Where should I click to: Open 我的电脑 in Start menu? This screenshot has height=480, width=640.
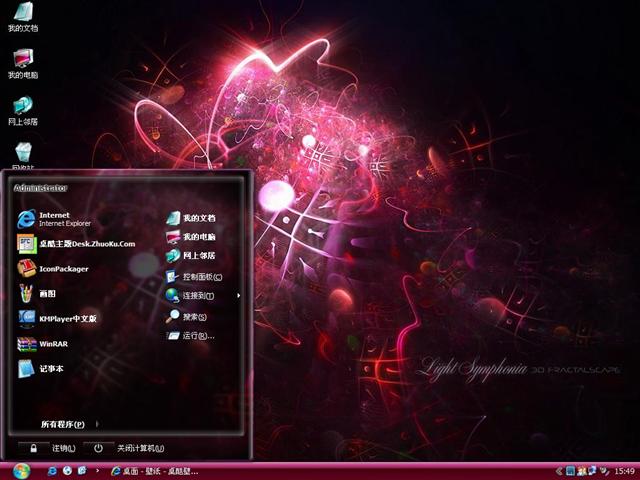tap(191, 236)
